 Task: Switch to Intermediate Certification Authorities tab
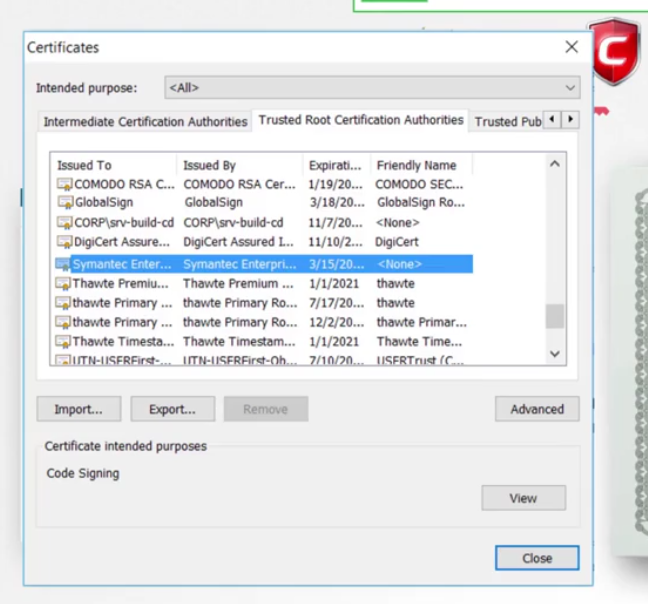tap(145, 122)
